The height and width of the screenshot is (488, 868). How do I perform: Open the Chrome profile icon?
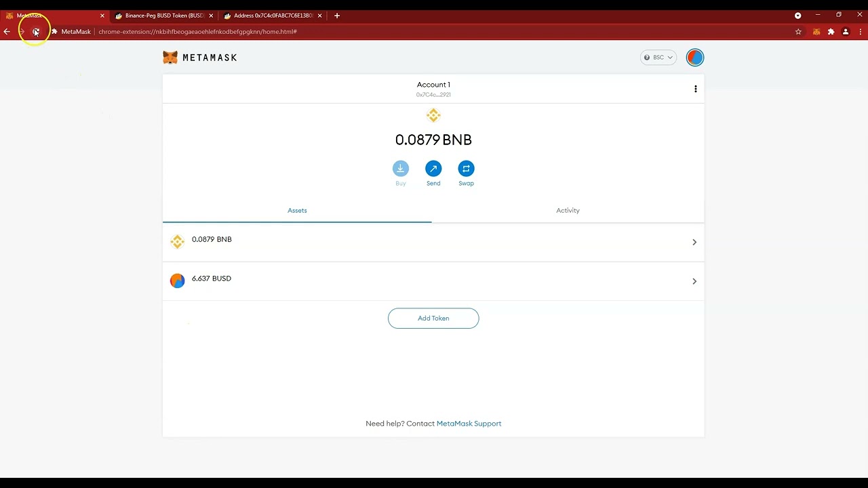tap(845, 32)
